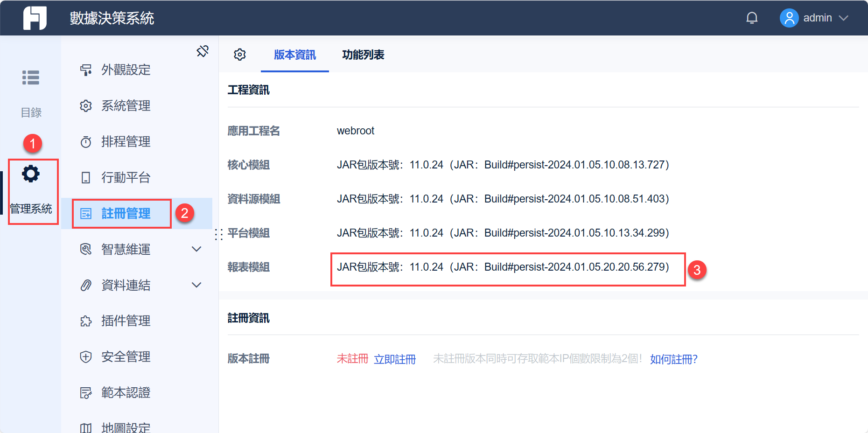Click the 插件管理 puzzle icon
The height and width of the screenshot is (433, 868).
(86, 321)
